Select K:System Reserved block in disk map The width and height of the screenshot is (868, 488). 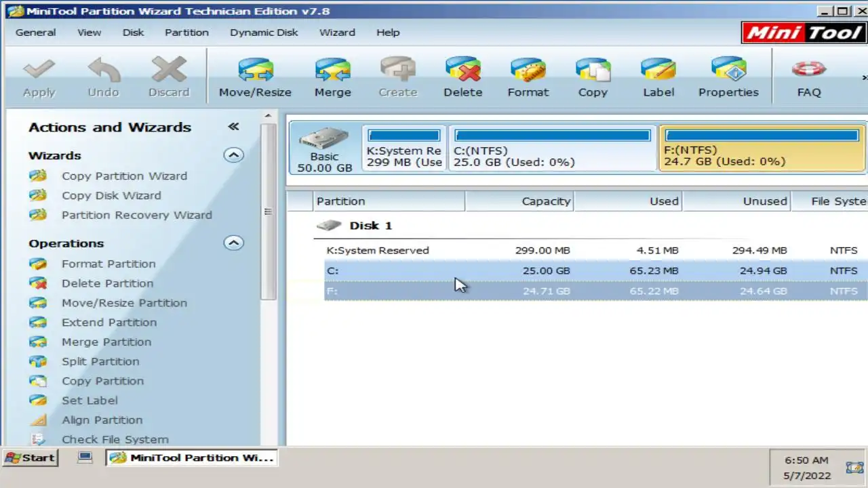[404, 148]
